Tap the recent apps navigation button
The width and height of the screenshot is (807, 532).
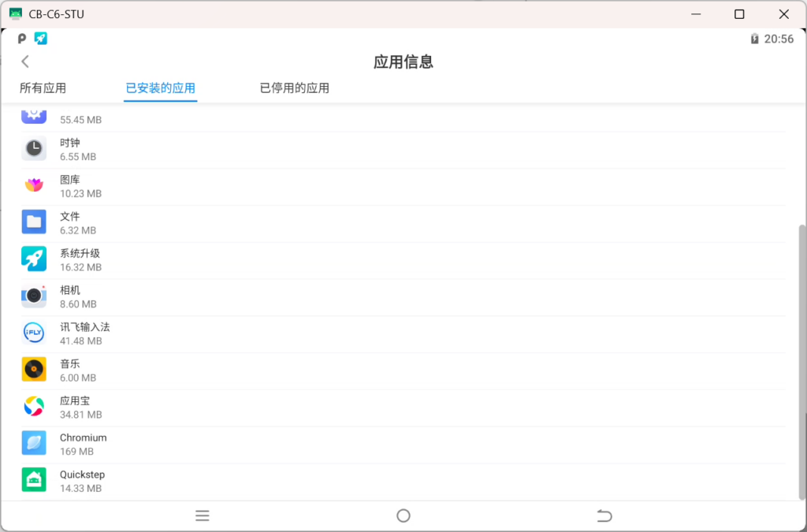click(x=203, y=515)
